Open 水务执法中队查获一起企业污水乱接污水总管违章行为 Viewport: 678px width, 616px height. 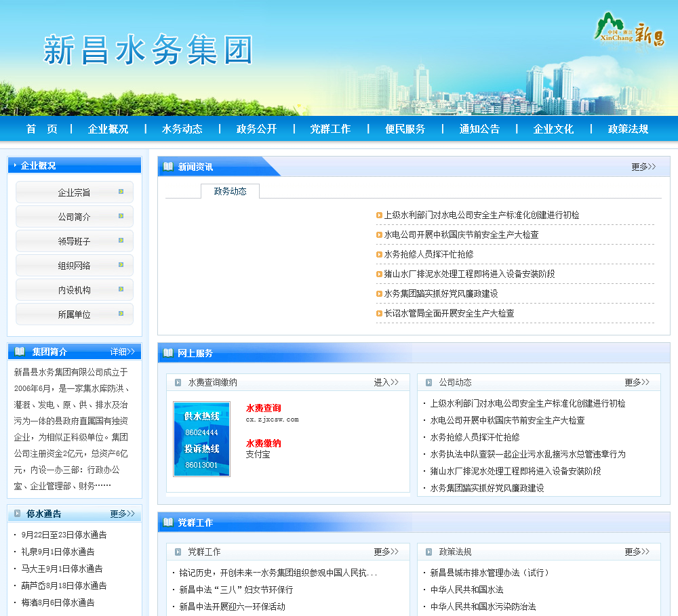[x=527, y=454]
